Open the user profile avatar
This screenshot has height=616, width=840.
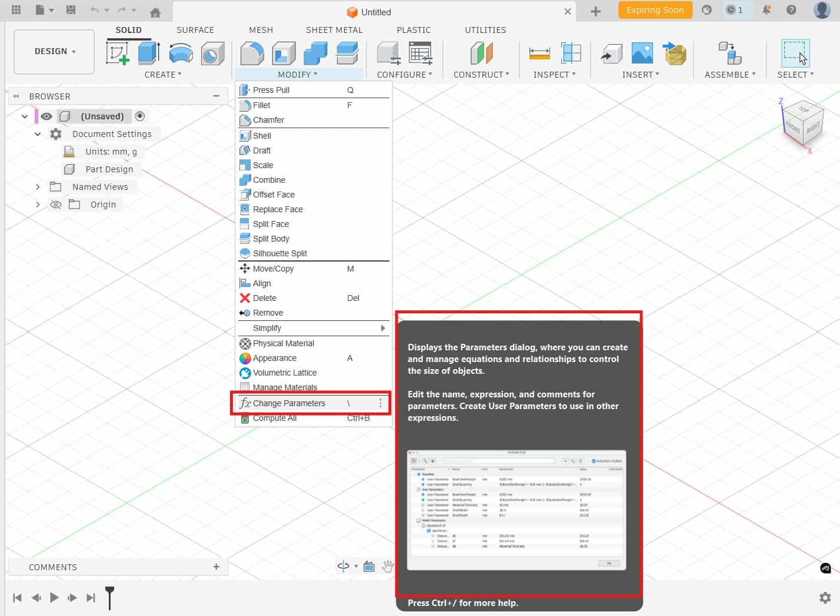(822, 10)
